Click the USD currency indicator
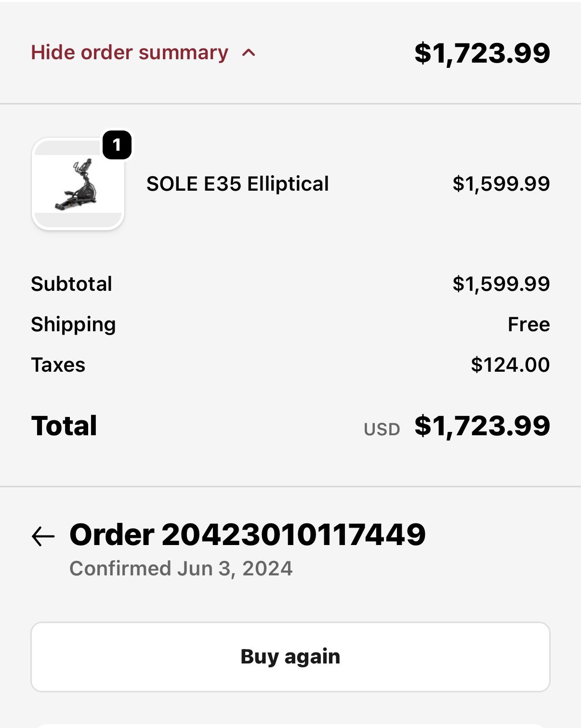581x728 pixels. 382,429
